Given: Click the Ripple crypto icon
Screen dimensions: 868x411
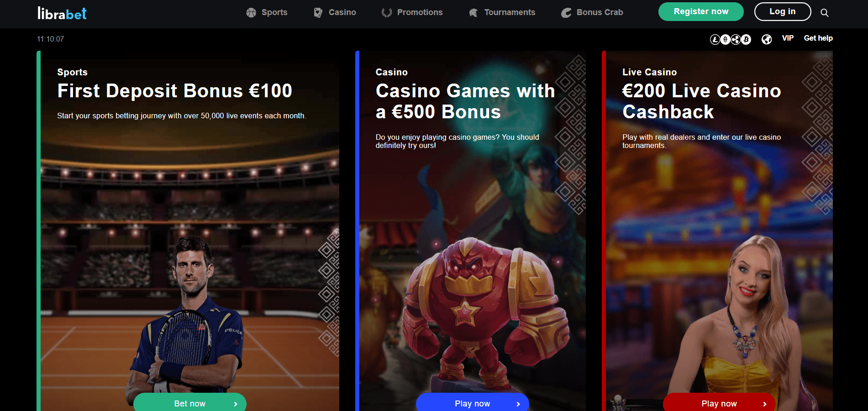Looking at the screenshot, I should (x=736, y=40).
